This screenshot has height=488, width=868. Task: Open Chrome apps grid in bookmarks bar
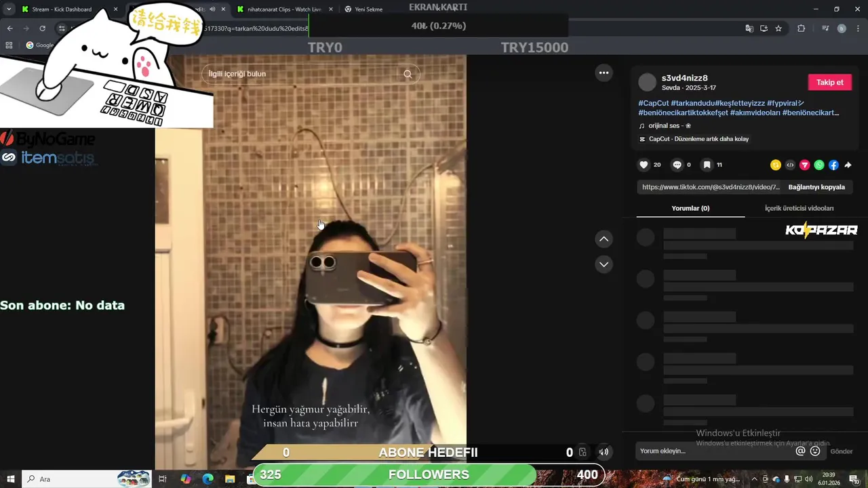(9, 45)
